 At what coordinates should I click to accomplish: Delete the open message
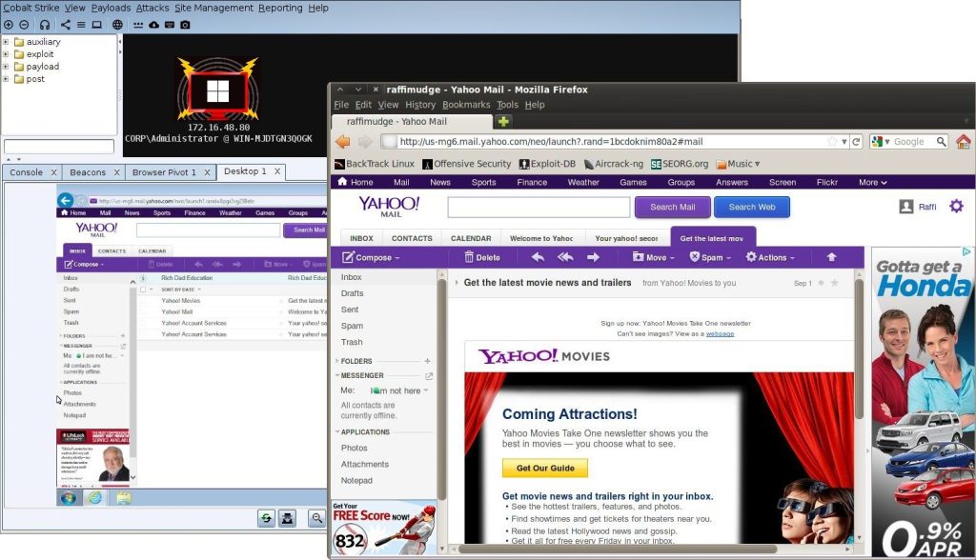tap(481, 257)
